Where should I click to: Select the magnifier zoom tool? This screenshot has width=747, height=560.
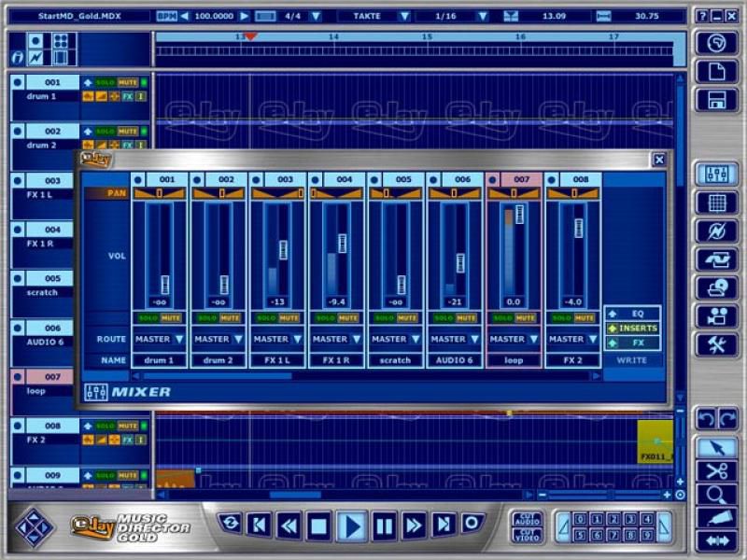point(716,496)
